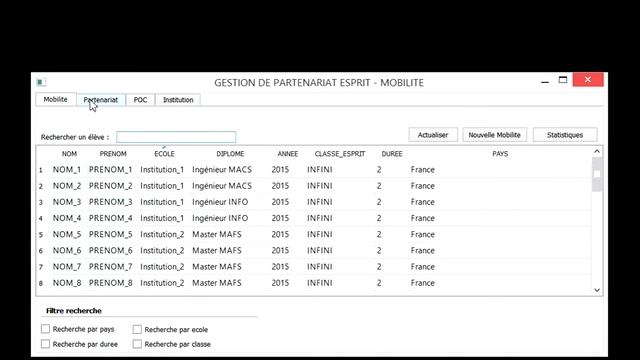Select the NOM_2 cell
Image resolution: width=640 pixels, height=360 pixels.
click(x=67, y=186)
